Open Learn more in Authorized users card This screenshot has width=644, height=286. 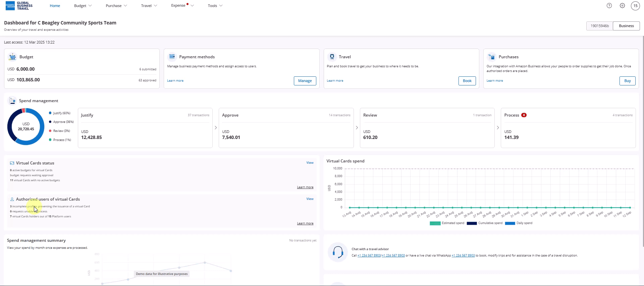(x=305, y=223)
